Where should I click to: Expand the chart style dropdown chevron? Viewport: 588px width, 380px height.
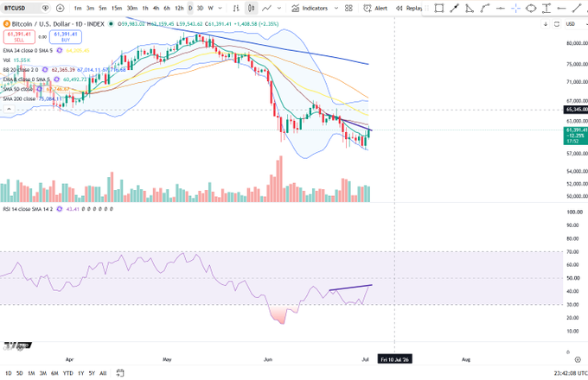coord(279,9)
